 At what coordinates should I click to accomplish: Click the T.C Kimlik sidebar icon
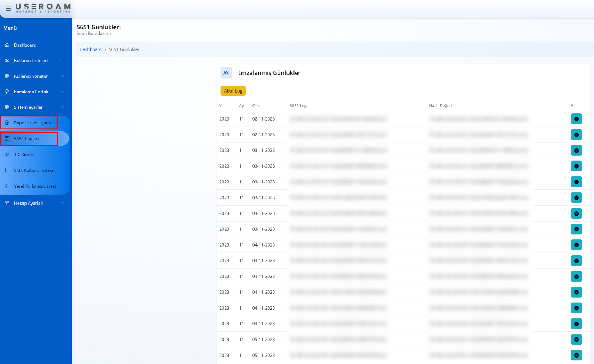7,154
